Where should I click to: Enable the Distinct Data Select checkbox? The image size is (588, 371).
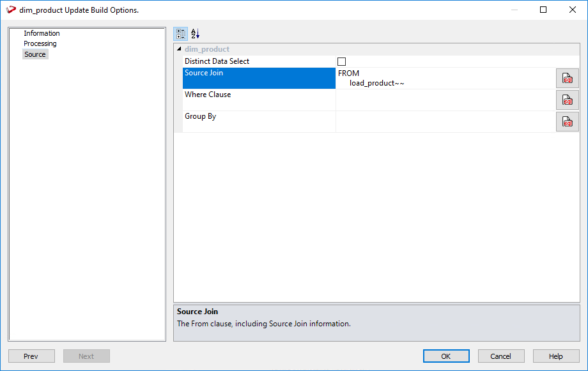(341, 62)
